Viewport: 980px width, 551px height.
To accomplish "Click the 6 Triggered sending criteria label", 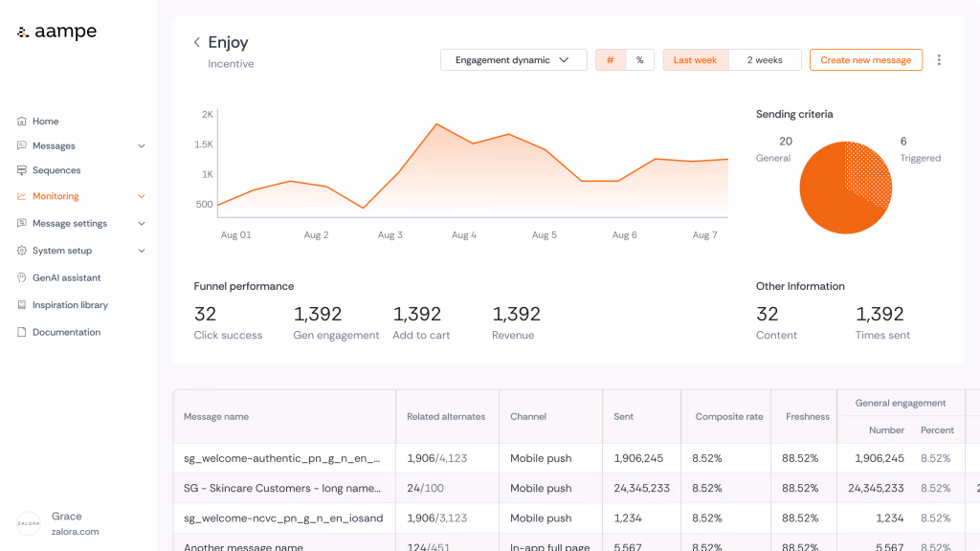I will [x=920, y=149].
